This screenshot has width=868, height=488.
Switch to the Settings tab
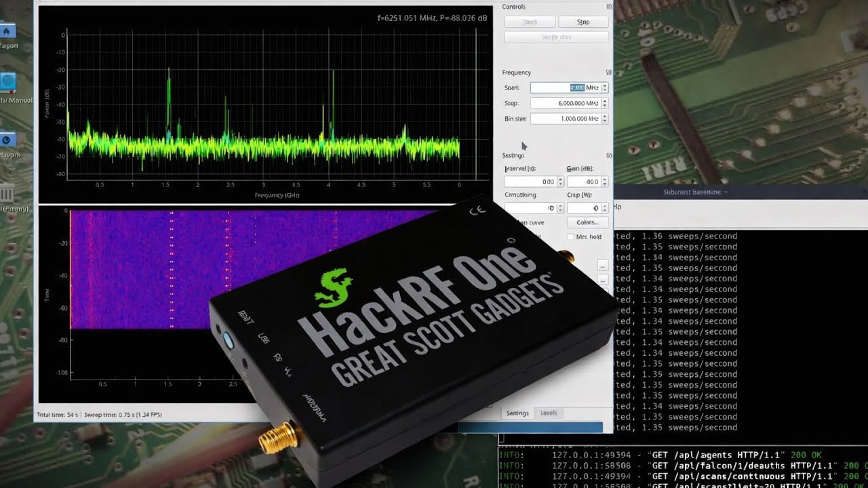tap(517, 413)
